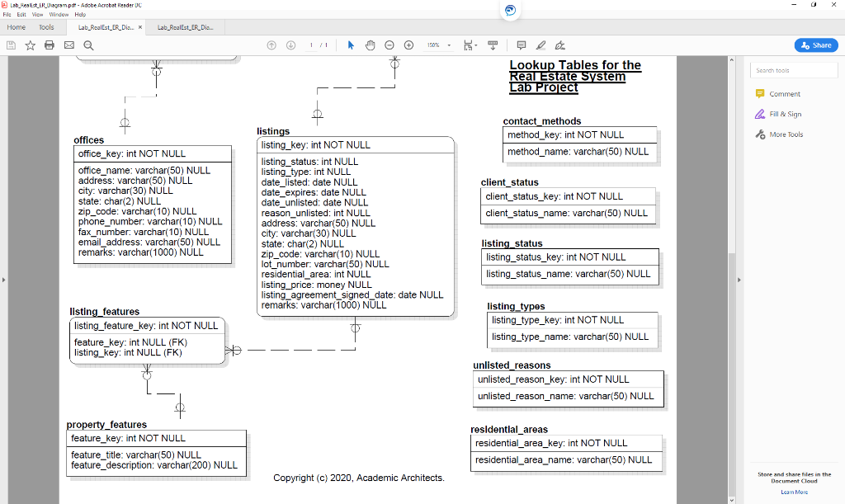Click the Learn More link
The height and width of the screenshot is (504, 845).
tap(794, 492)
